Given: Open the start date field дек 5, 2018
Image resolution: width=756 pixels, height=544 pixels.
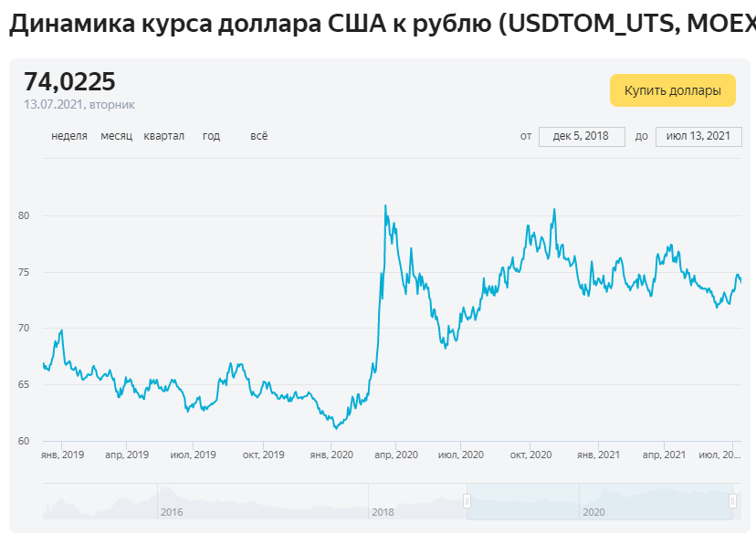Looking at the screenshot, I should click(582, 136).
